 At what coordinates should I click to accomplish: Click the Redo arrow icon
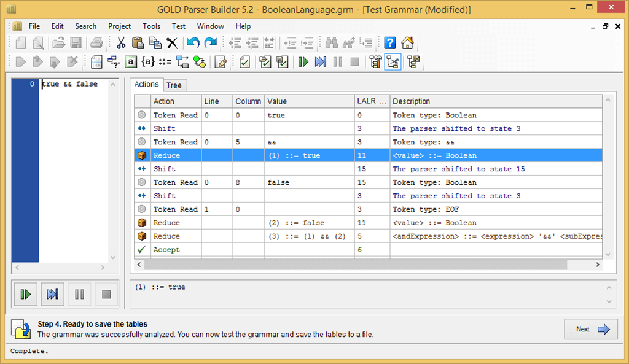point(211,43)
